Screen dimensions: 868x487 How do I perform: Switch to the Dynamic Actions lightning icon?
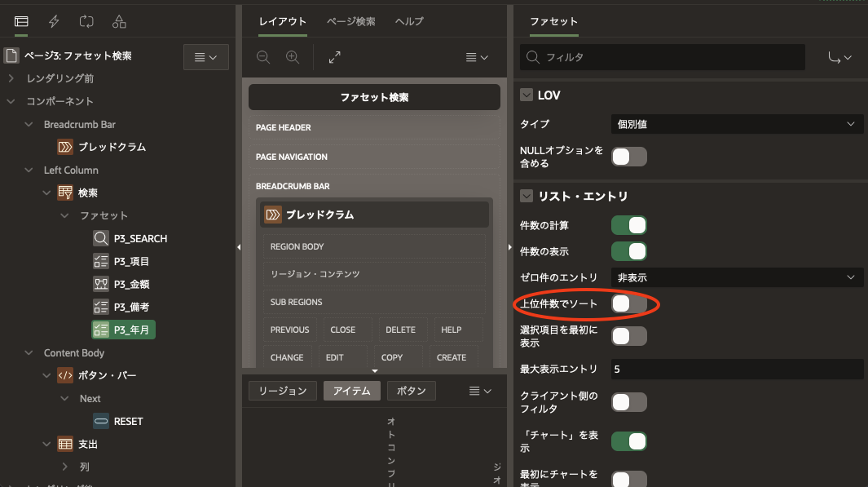(x=54, y=22)
